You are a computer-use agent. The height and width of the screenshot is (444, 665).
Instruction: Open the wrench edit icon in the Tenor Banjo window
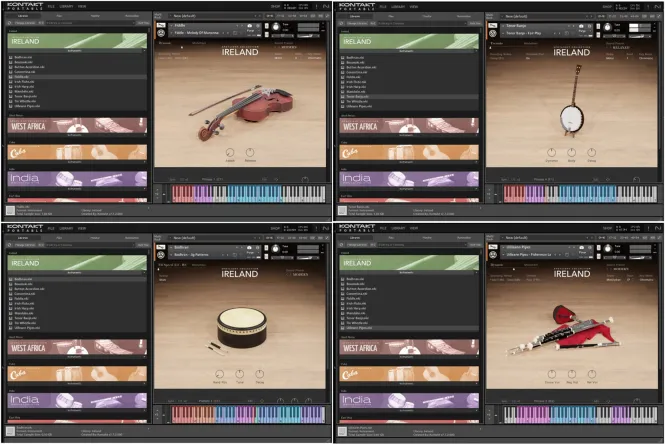pyautogui.click(x=492, y=26)
